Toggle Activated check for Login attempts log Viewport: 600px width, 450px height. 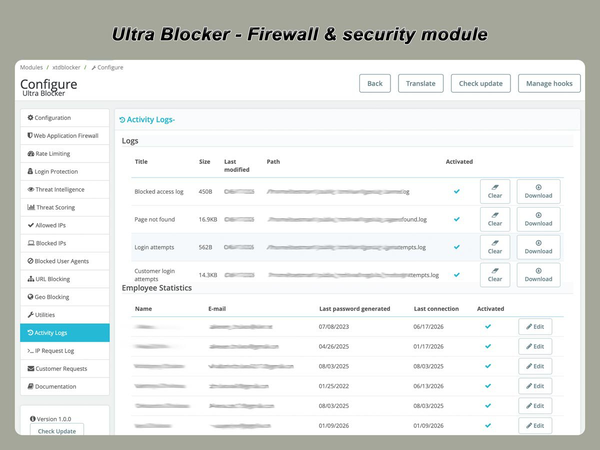(x=457, y=247)
